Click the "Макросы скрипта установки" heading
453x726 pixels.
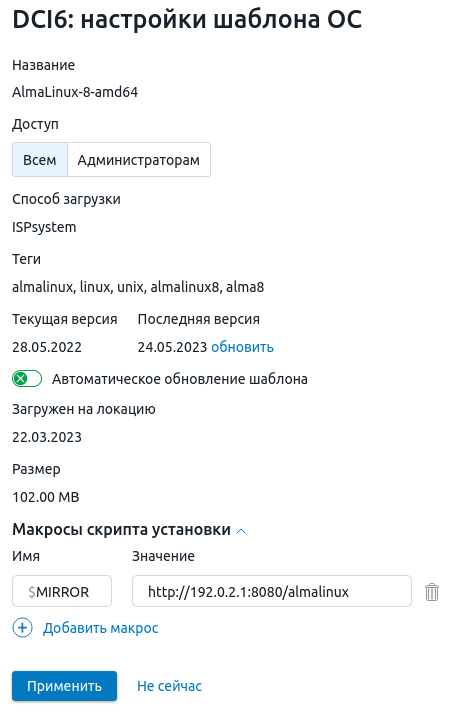click(x=121, y=529)
